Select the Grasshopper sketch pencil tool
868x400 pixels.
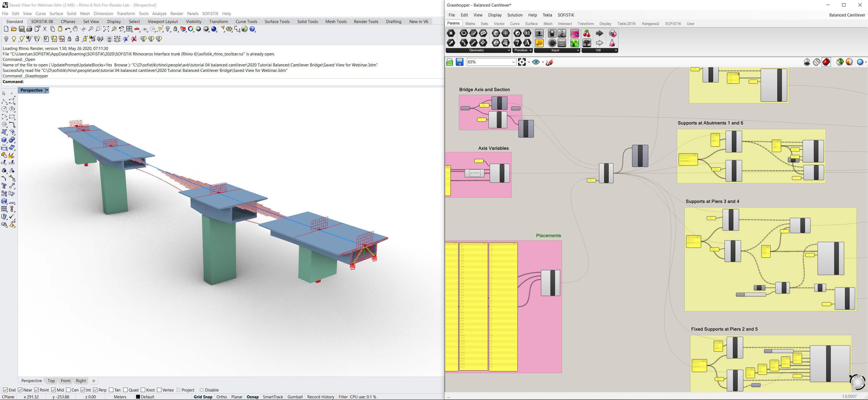pos(549,62)
